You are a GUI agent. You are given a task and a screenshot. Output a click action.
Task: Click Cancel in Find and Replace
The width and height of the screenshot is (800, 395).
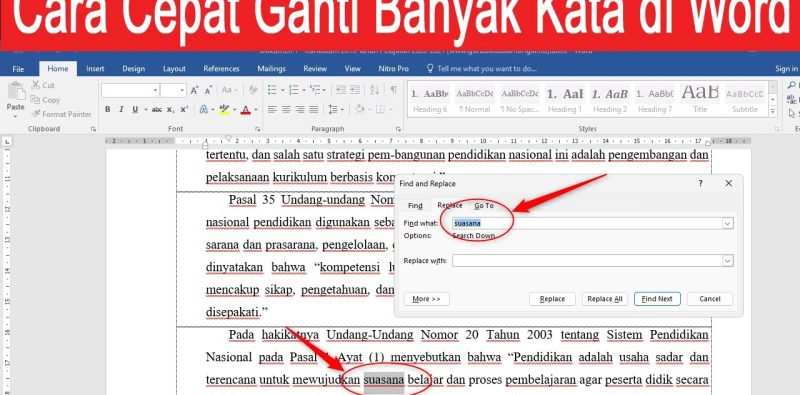click(710, 299)
